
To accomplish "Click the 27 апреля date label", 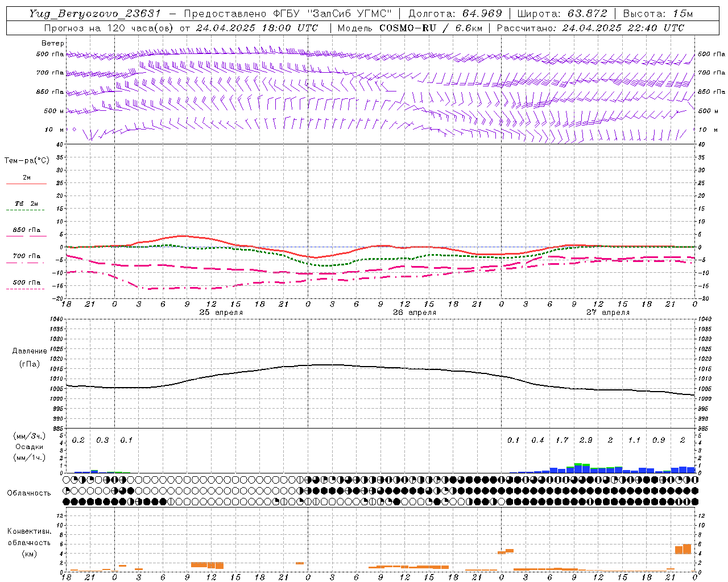I will click(608, 313).
